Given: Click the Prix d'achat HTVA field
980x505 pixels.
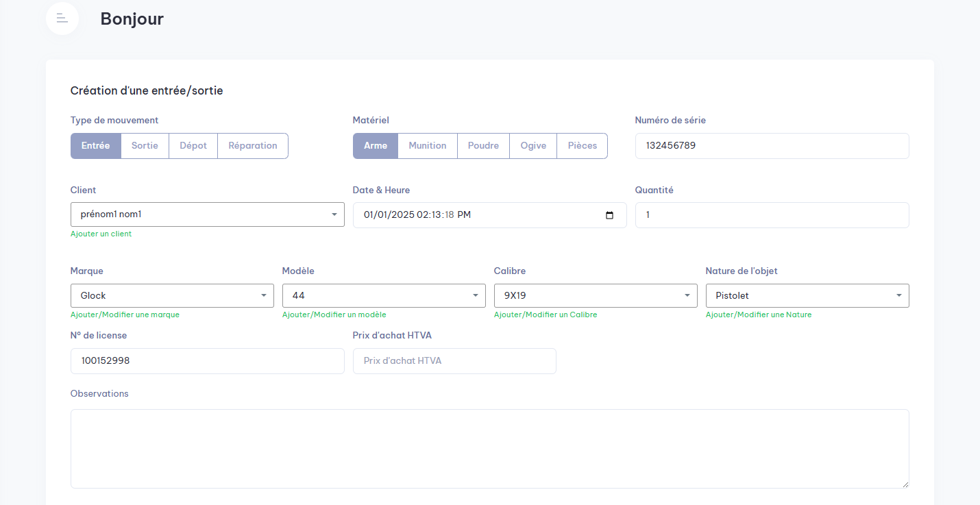Looking at the screenshot, I should [454, 361].
